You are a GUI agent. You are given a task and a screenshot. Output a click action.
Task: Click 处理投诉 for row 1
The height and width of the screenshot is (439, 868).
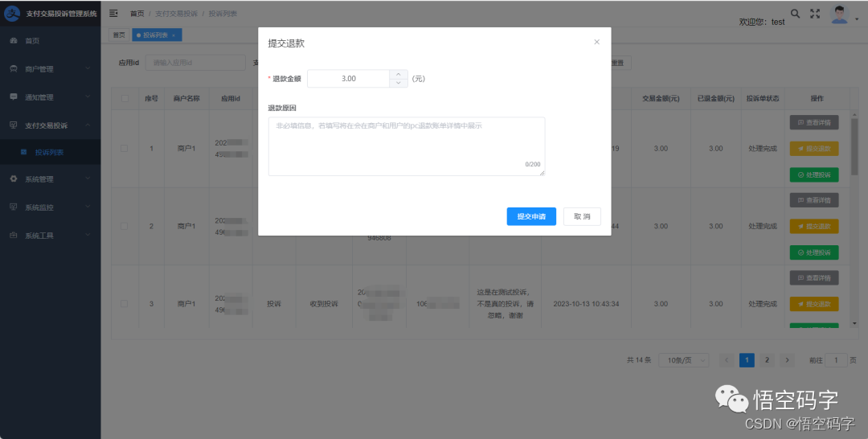[814, 175]
